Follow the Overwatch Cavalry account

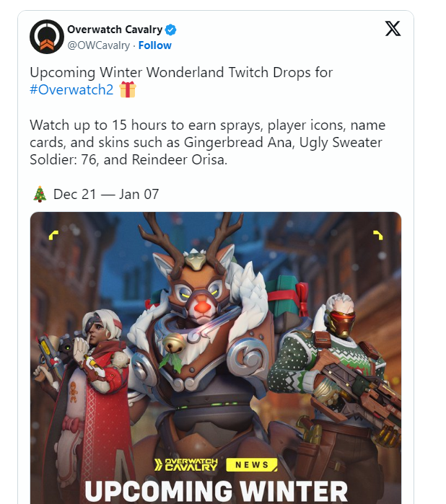pyautogui.click(x=154, y=45)
